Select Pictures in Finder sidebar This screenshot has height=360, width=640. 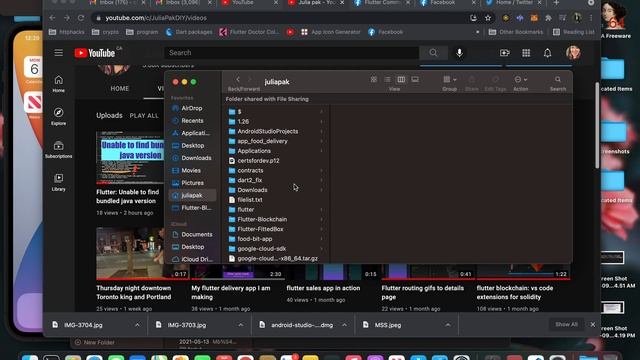click(x=192, y=183)
